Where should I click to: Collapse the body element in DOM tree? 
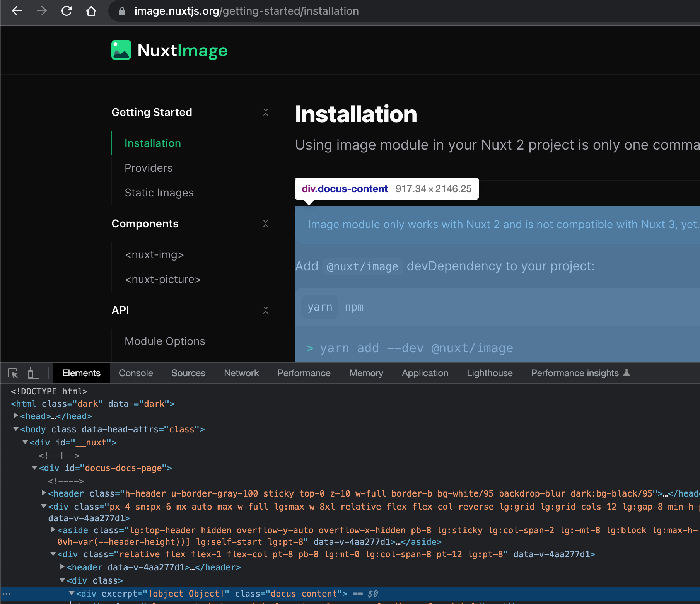pos(16,429)
